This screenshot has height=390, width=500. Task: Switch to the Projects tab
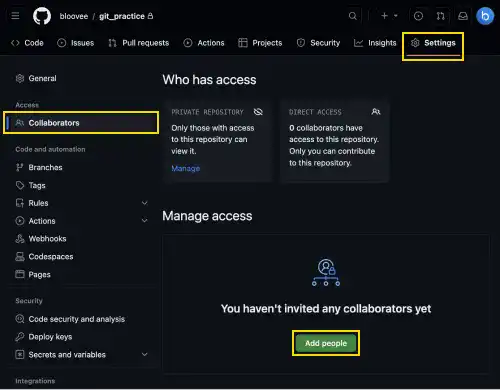(x=260, y=43)
